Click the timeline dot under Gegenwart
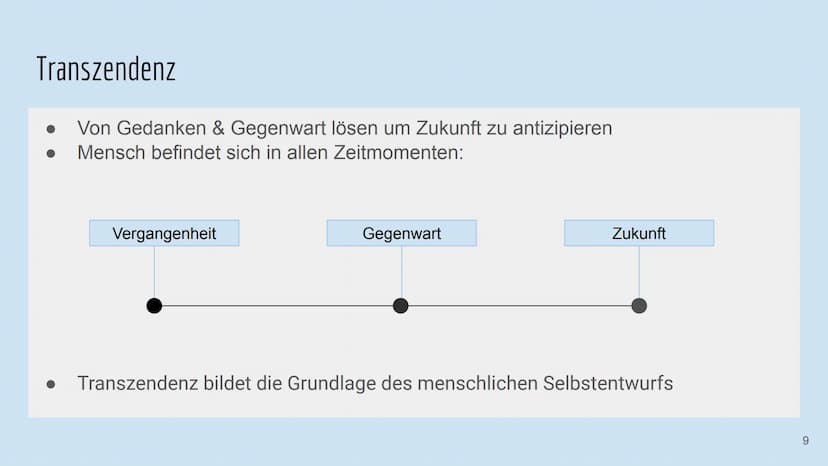Image resolution: width=828 pixels, height=466 pixels. [401, 305]
